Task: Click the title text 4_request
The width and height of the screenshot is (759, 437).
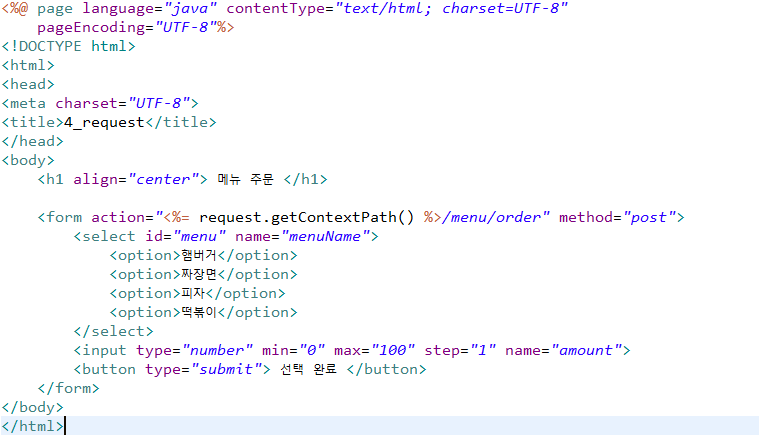Action: coord(104,122)
